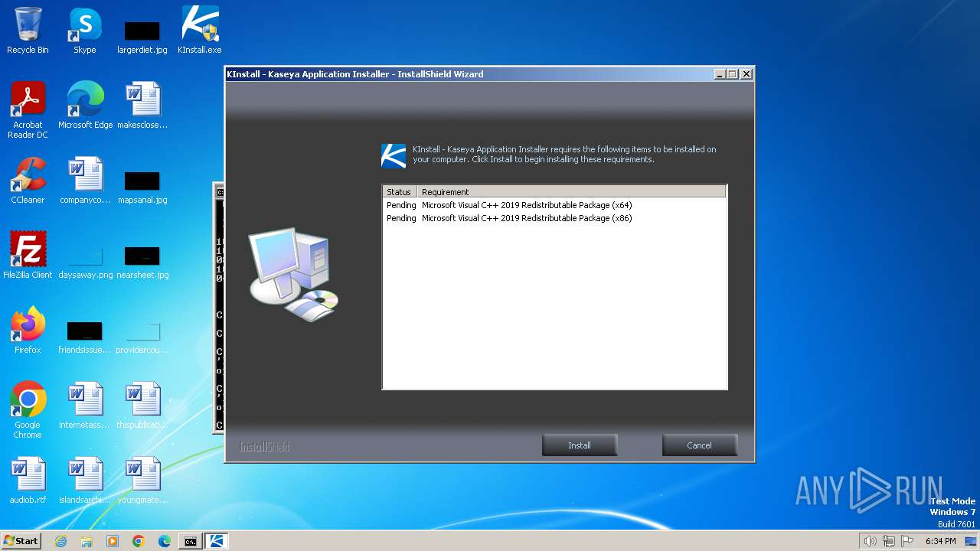The width and height of the screenshot is (980, 551).
Task: Select the x64 Redistributable Package row
Action: (x=554, y=205)
